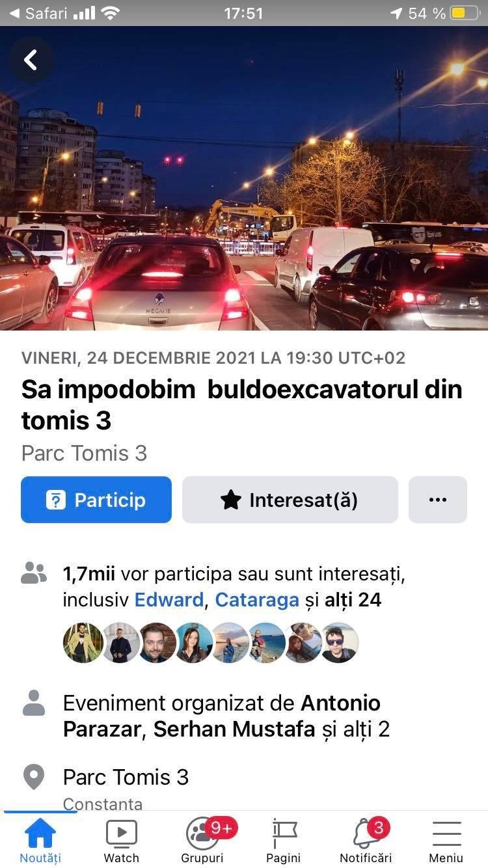Tap the last attendee avatar with sunglasses
Viewport: 488px width, 868px height.
pos(338,642)
